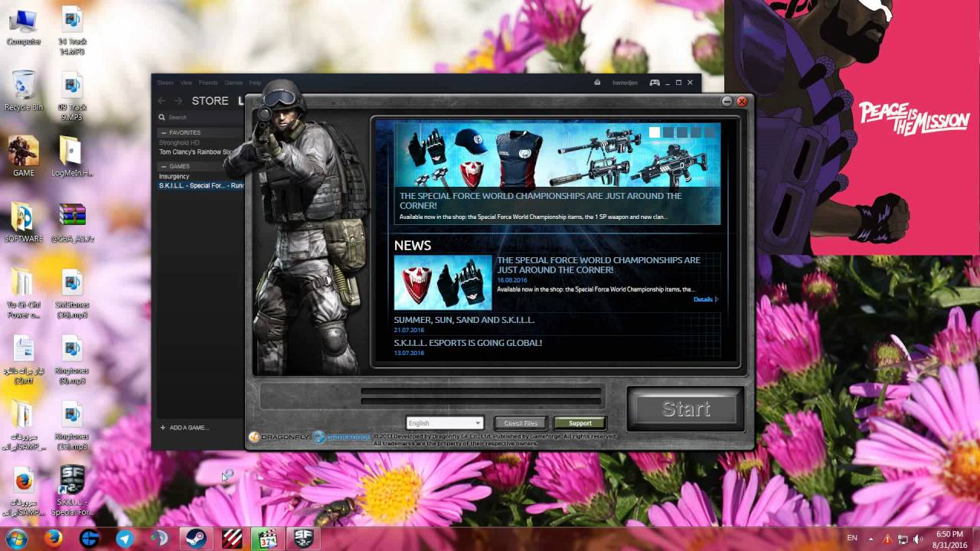Select the Ringtones (9).mp3 desktop file
The image size is (980, 551).
[72, 360]
